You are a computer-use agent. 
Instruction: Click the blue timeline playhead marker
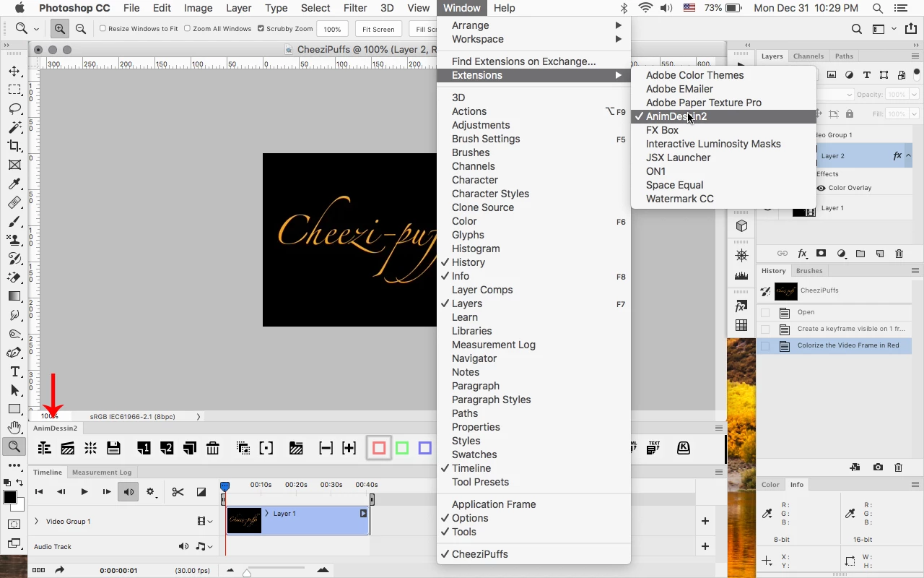(x=225, y=487)
